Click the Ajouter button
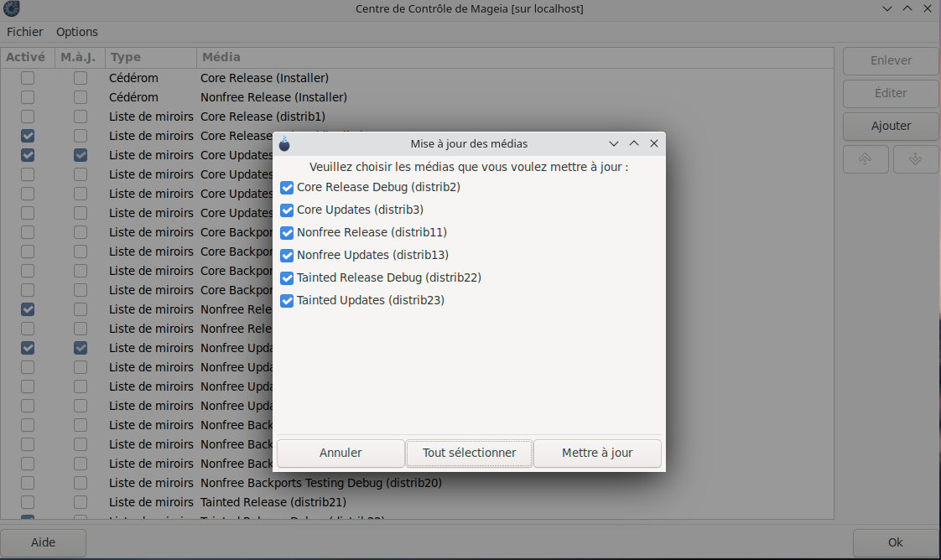 click(891, 126)
